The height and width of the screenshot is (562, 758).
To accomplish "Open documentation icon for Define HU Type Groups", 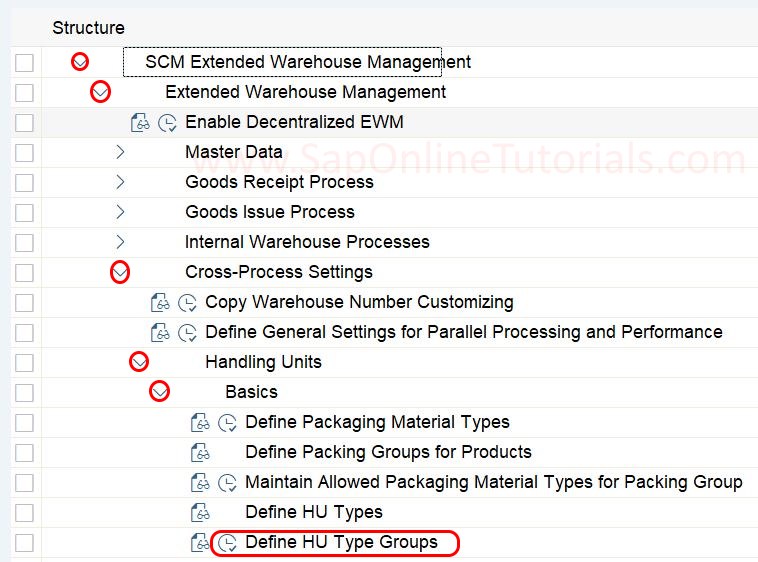I will (200, 542).
